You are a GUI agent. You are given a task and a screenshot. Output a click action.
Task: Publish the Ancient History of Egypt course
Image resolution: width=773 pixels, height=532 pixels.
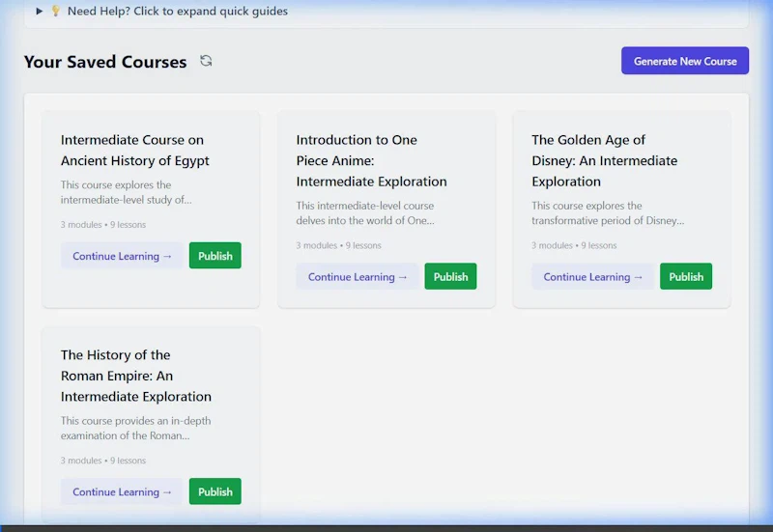pyautogui.click(x=215, y=256)
